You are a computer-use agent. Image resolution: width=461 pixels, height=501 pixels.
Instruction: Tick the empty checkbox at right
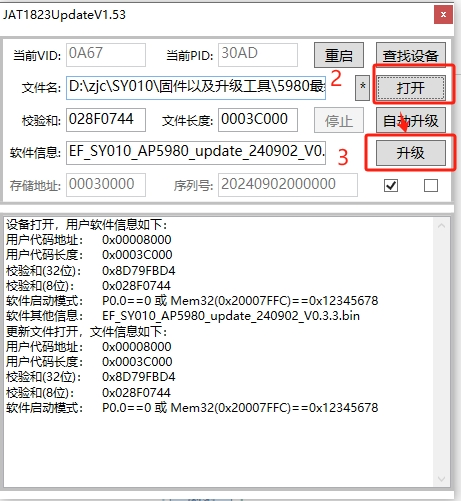click(431, 185)
